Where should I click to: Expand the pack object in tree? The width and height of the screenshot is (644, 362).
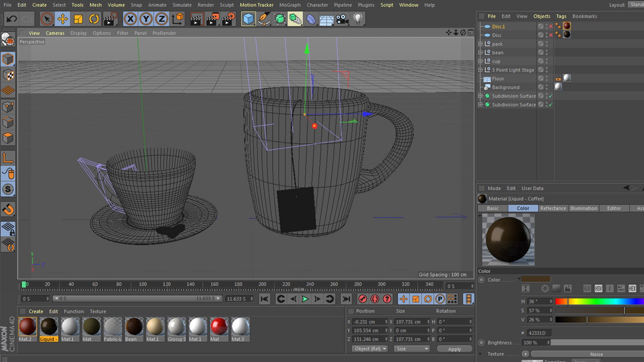coord(480,44)
